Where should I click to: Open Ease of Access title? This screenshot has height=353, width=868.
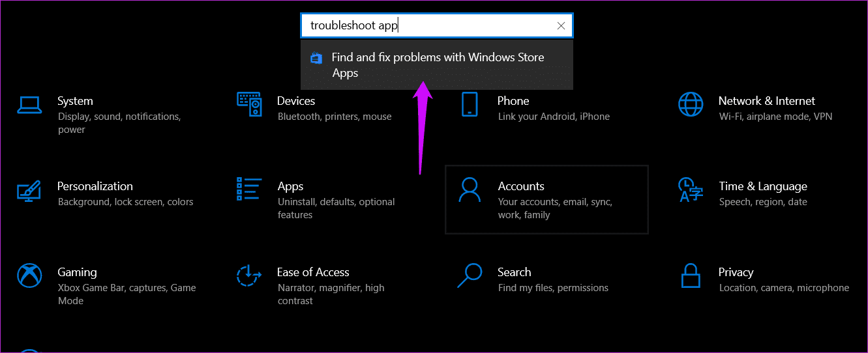313,272
